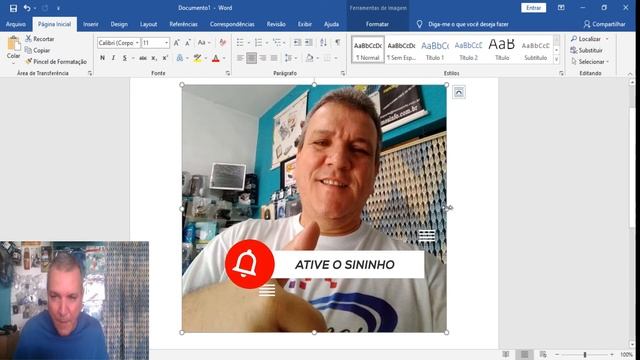This screenshot has width=640, height=360.
Task: Open the Calibri font name dropdown
Action: [x=137, y=43]
